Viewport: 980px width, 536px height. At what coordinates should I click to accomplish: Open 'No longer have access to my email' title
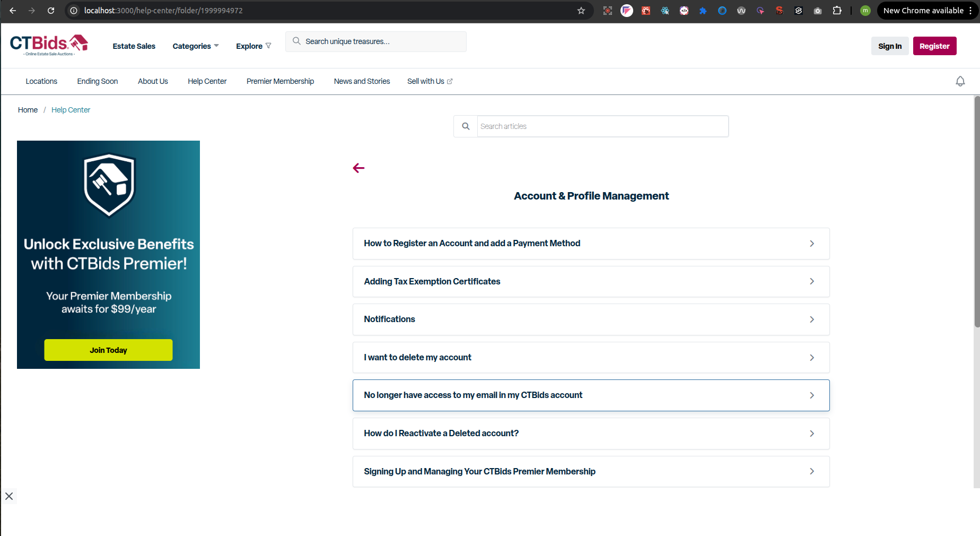tap(473, 395)
